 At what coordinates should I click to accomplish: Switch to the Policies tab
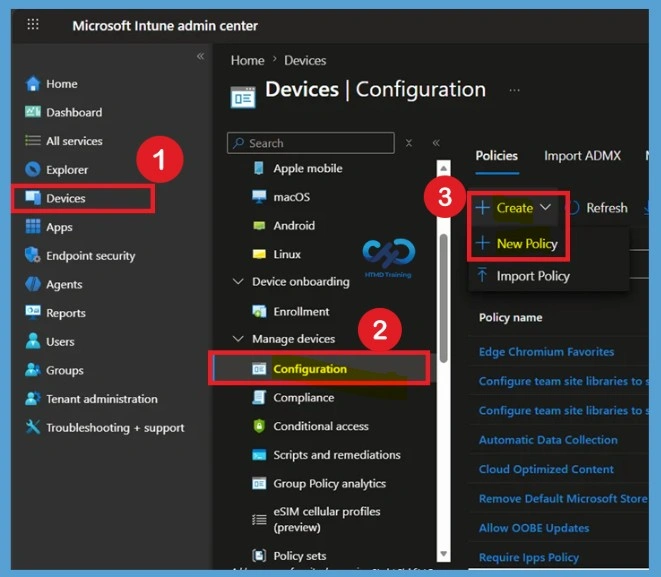497,156
